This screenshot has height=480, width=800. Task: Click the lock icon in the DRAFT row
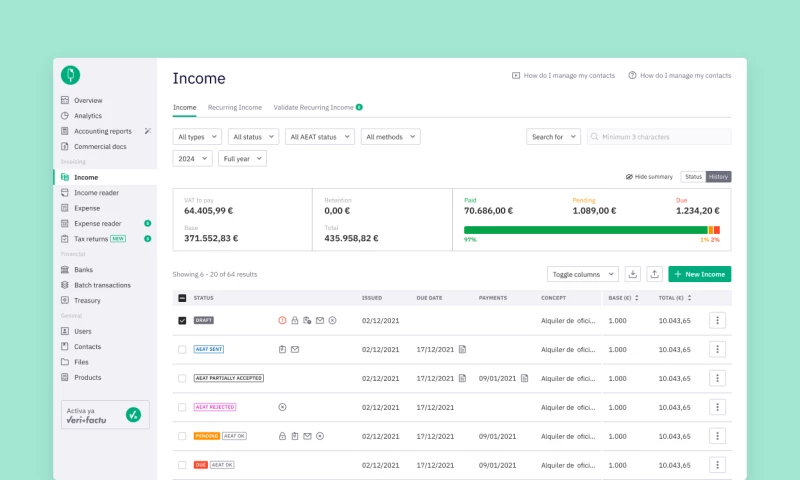pyautogui.click(x=295, y=320)
